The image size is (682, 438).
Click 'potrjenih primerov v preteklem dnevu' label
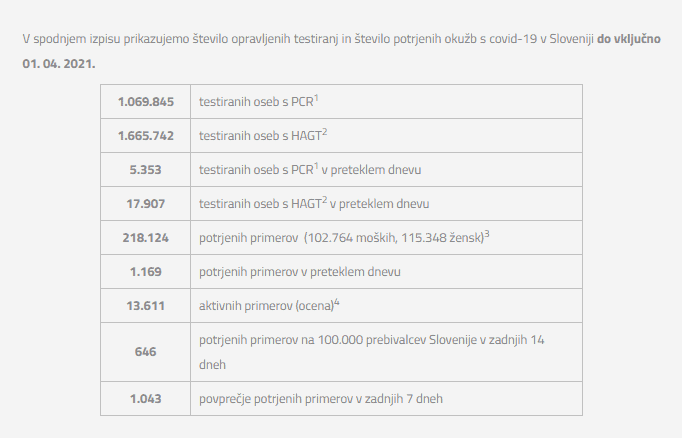click(300, 271)
